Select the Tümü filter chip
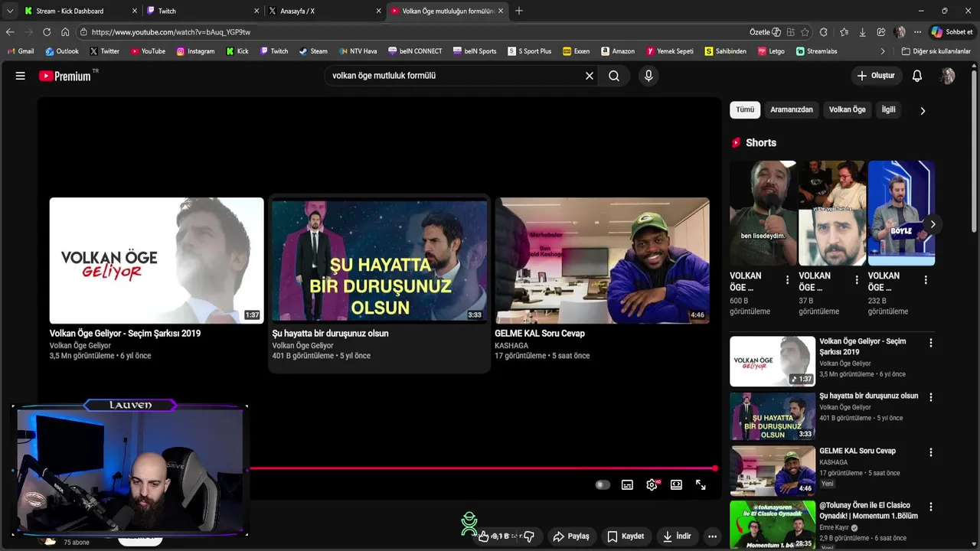 [745, 109]
